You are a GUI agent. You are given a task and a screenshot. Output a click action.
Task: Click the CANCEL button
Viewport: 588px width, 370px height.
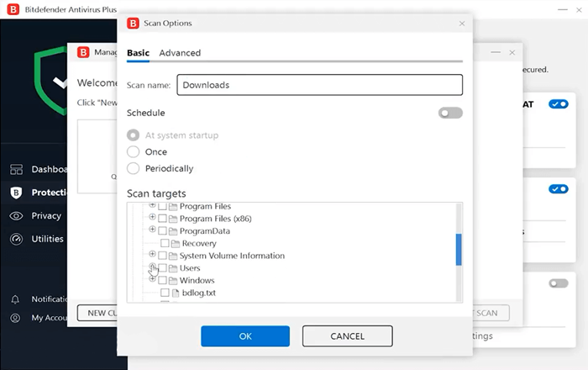348,336
